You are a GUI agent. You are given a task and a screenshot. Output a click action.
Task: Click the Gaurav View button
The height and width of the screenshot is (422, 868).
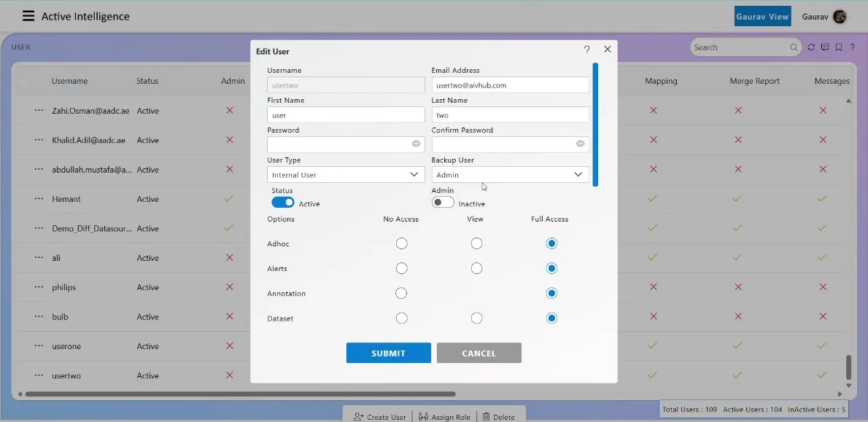click(x=762, y=17)
